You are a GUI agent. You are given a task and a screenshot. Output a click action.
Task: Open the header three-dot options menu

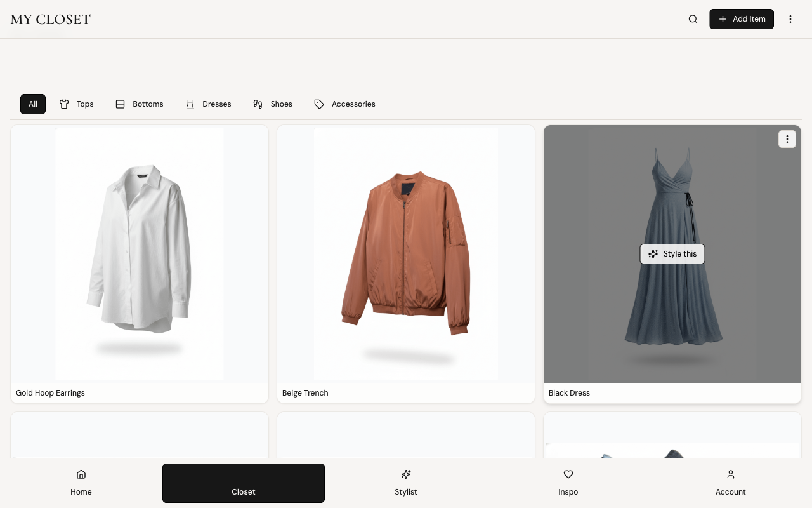click(x=790, y=19)
